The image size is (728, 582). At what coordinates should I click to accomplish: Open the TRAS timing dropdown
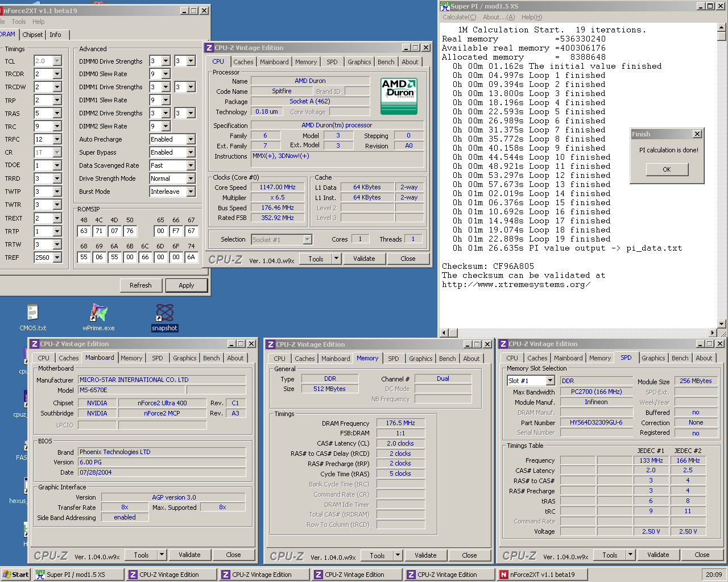[x=57, y=113]
